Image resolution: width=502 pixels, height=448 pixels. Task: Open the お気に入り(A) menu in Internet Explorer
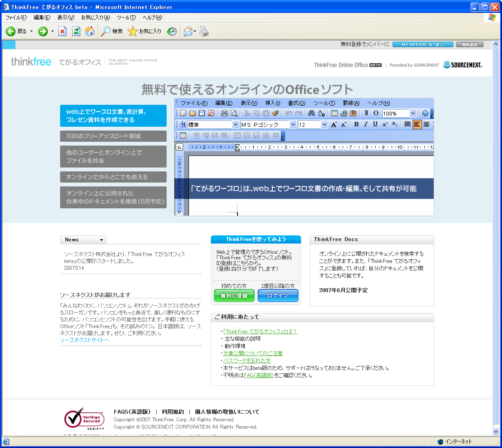coord(95,18)
